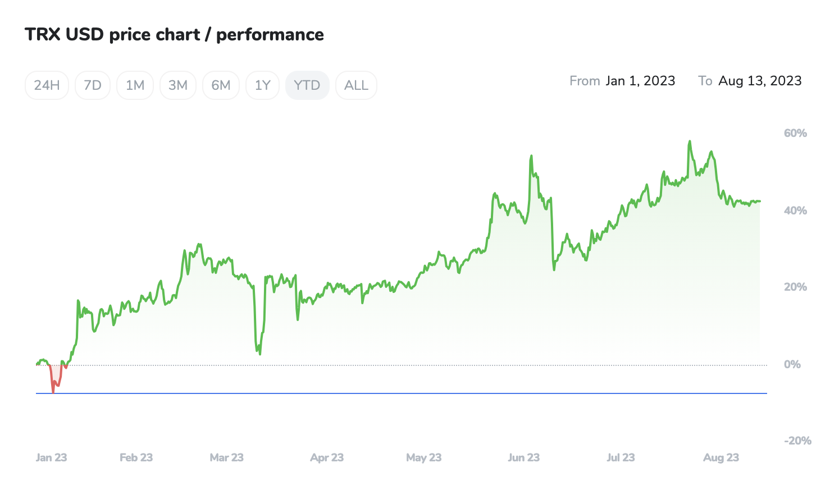The width and height of the screenshot is (839, 504).
Task: Click the Aug 23 axis label
Action: (721, 457)
